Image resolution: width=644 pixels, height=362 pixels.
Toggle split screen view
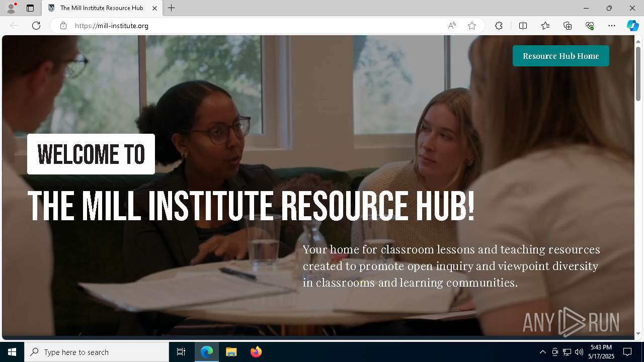523,26
